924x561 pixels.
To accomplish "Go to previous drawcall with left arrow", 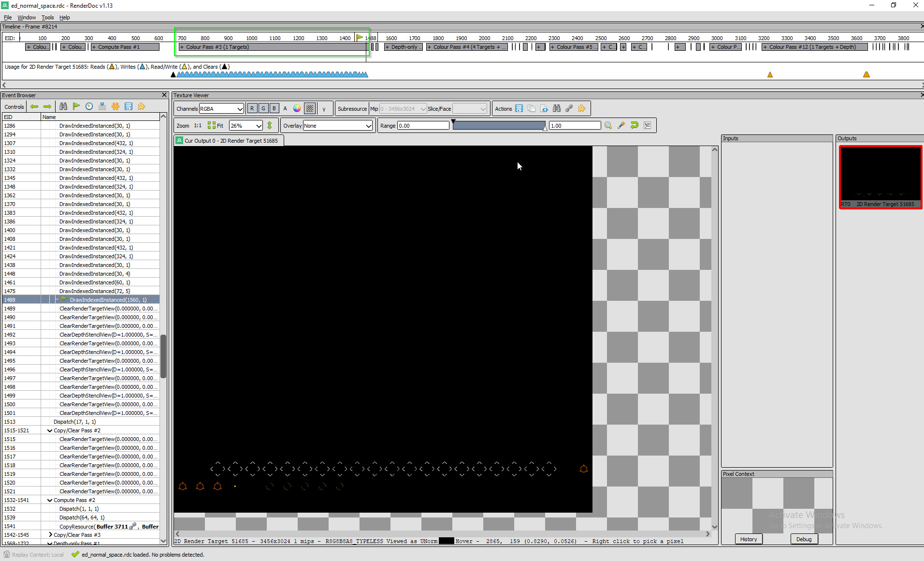I will 34,106.
